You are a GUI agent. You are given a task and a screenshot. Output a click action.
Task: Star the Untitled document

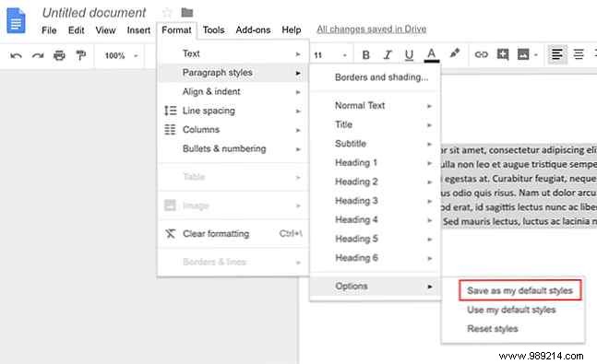(167, 13)
